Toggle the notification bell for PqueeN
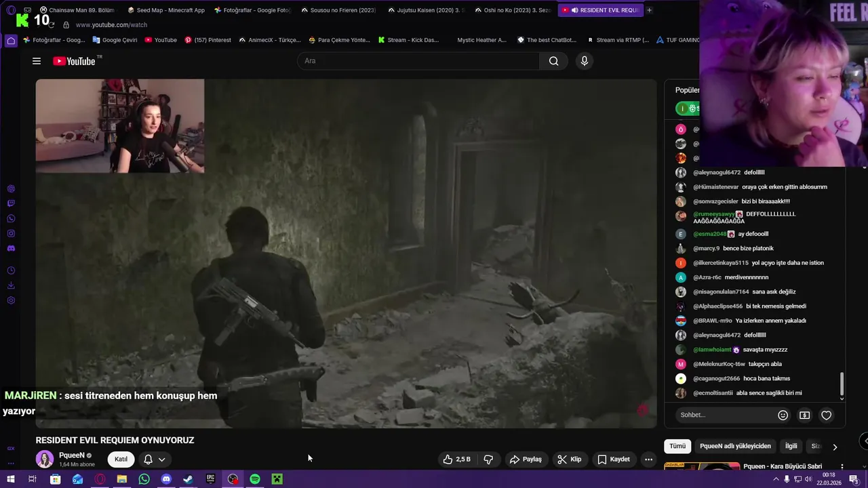868x488 pixels. tap(148, 460)
